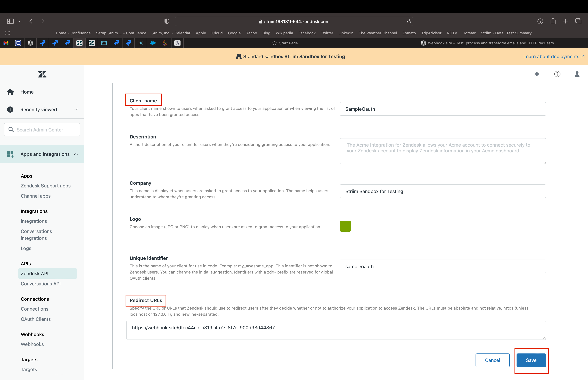Click the shield content blocker icon

tap(167, 21)
